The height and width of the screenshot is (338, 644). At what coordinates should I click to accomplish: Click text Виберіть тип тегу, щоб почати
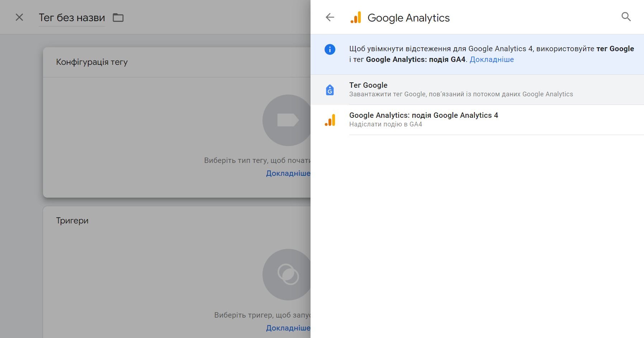point(257,160)
